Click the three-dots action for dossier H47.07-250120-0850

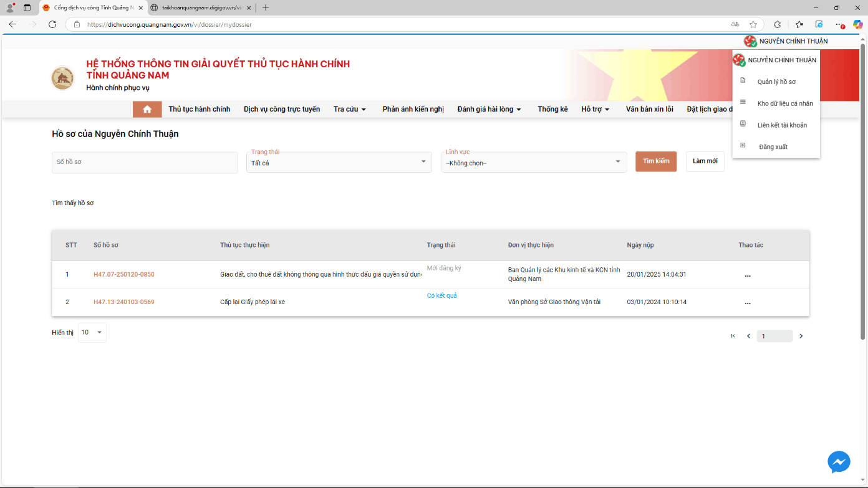(x=747, y=275)
